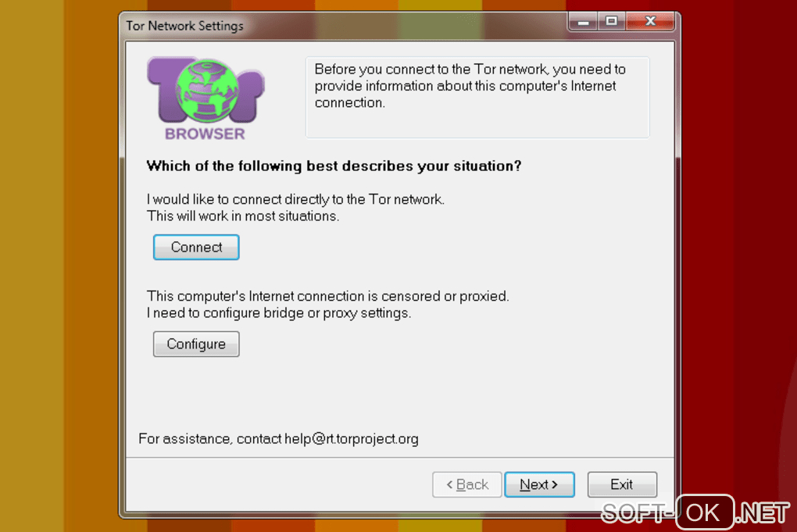
Task: Click the 'censored or proxied' description text
Action: (x=328, y=296)
